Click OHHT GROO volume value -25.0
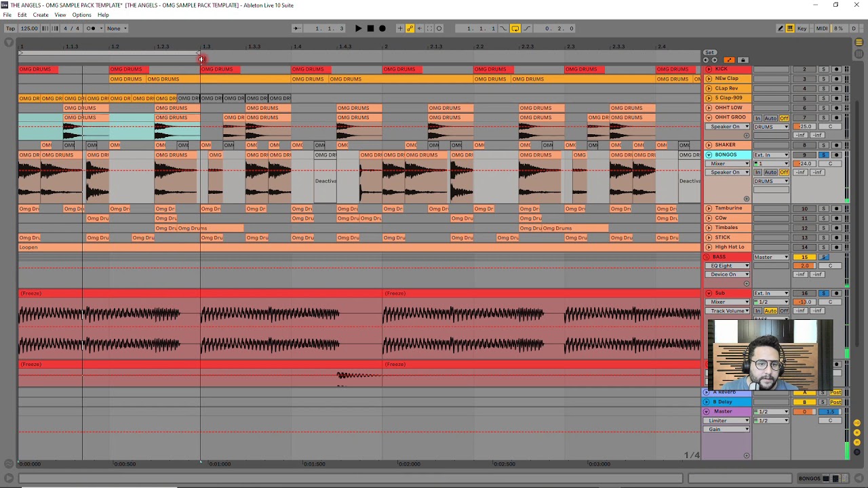Image resolution: width=868 pixels, height=488 pixels. click(805, 127)
